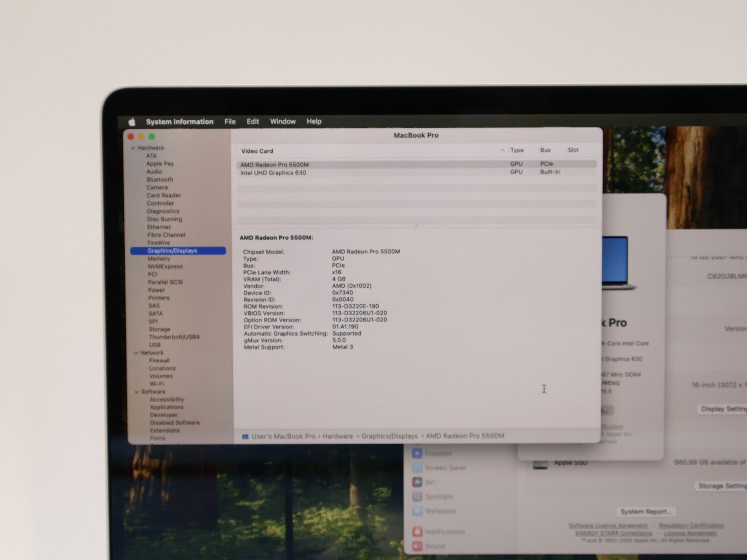Collapse the Software section in sidebar
This screenshot has height=560, width=747.
136,392
